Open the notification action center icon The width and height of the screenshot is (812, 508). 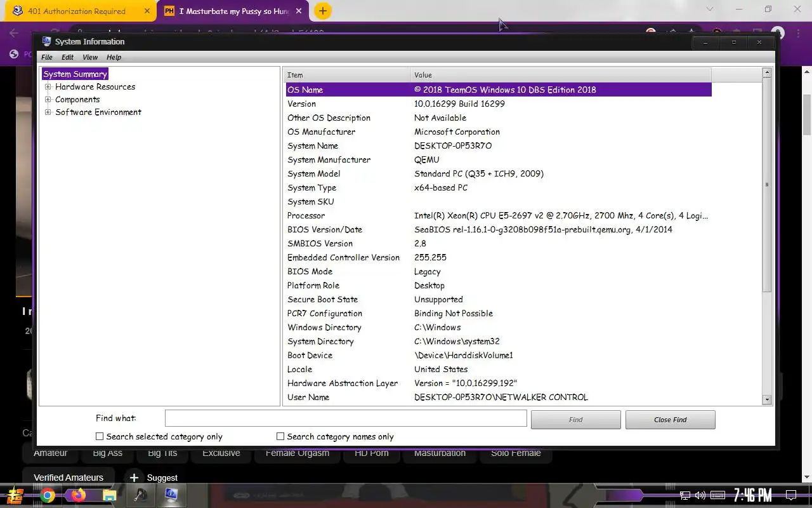[x=791, y=495]
